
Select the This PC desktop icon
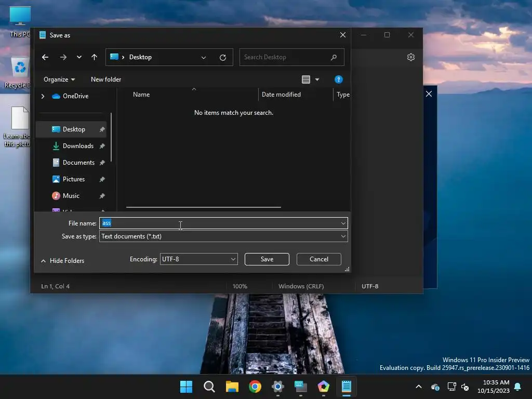(x=20, y=21)
